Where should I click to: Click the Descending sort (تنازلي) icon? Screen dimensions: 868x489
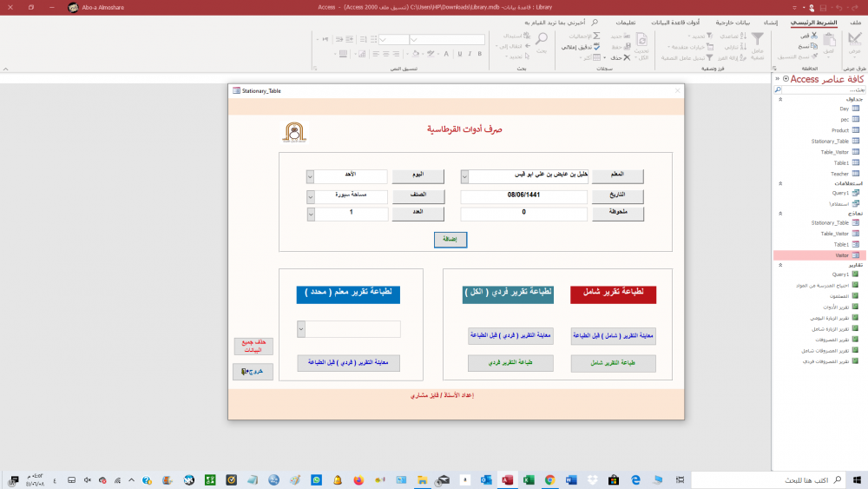pyautogui.click(x=743, y=47)
